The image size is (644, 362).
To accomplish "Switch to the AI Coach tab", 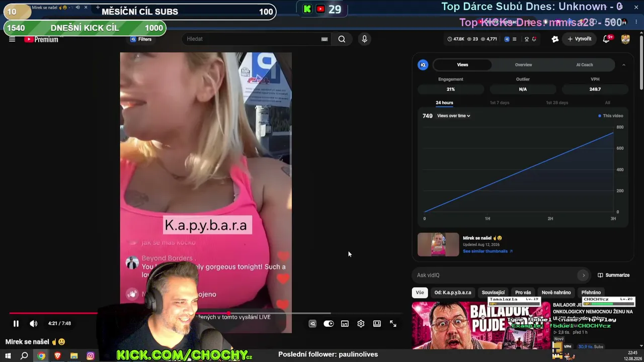I will [585, 65].
